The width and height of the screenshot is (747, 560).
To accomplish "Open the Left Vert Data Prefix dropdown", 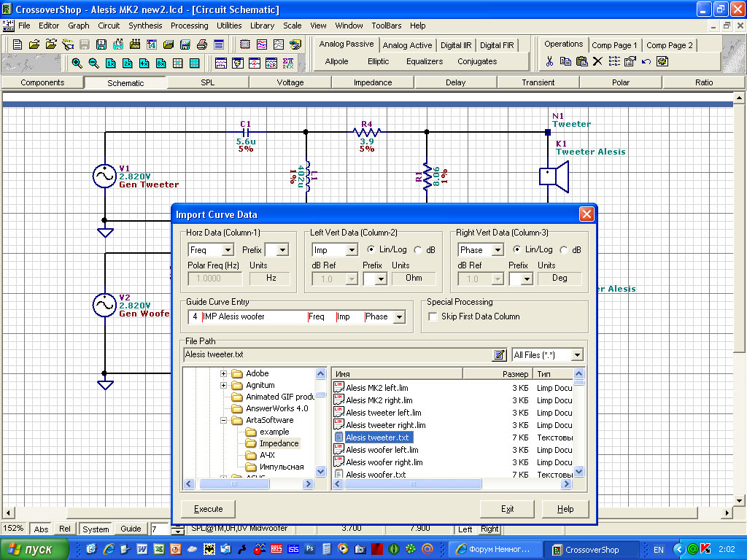I will (381, 279).
